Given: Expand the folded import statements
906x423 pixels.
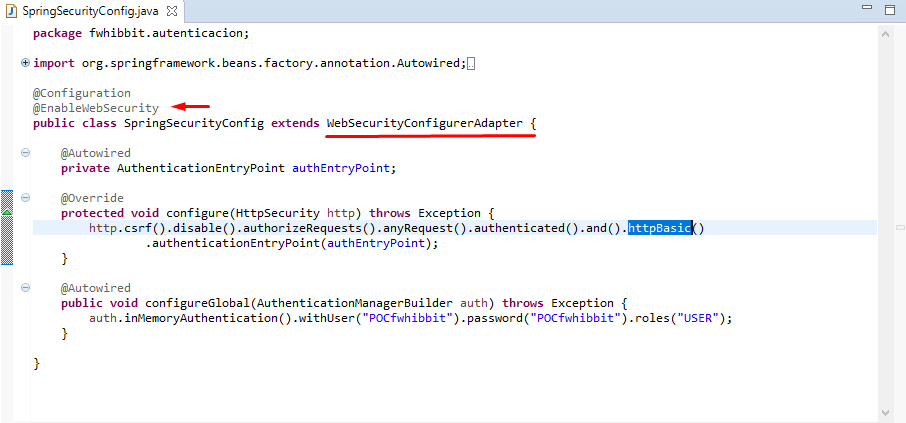Looking at the screenshot, I should pos(25,63).
